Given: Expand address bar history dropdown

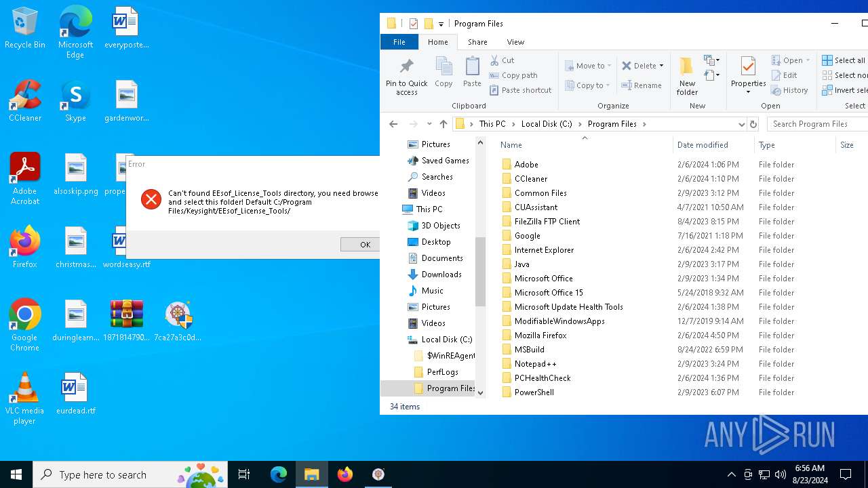Looking at the screenshot, I should click(x=741, y=124).
